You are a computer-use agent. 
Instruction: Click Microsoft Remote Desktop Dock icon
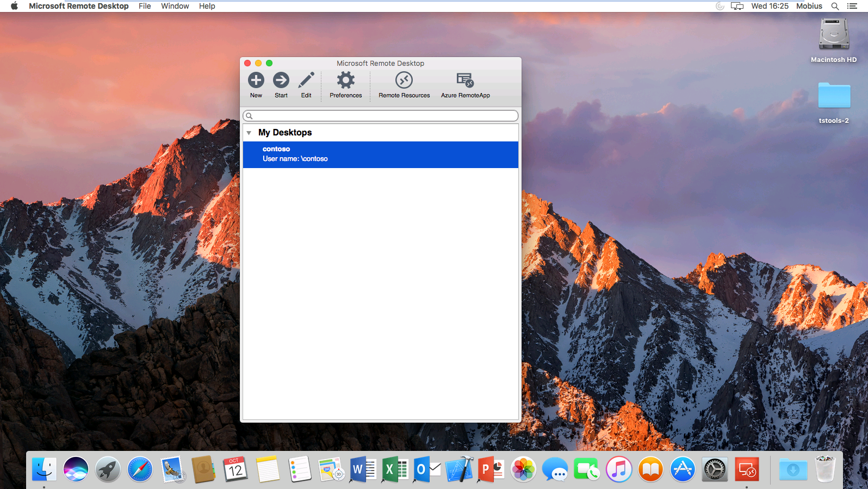tap(747, 469)
